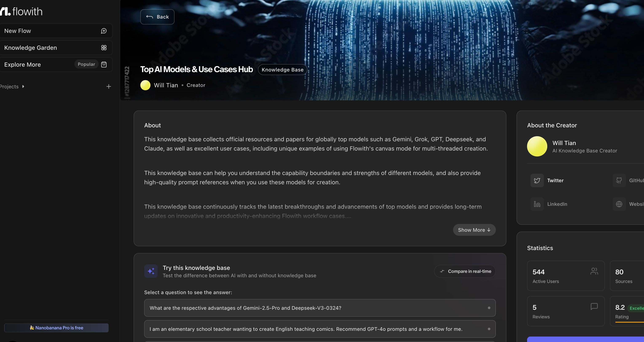Add a new project with plus icon
The image size is (644, 342).
(109, 87)
